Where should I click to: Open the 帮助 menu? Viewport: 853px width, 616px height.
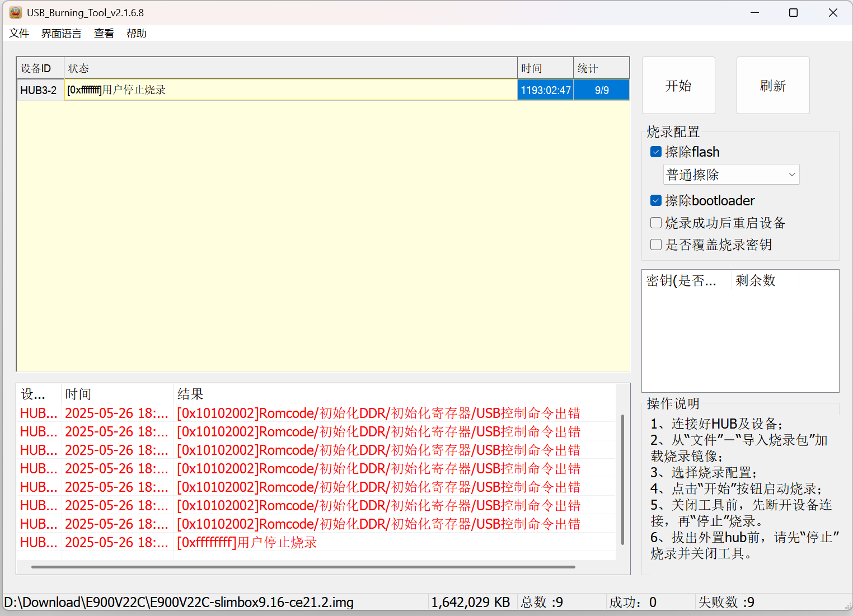click(x=137, y=34)
